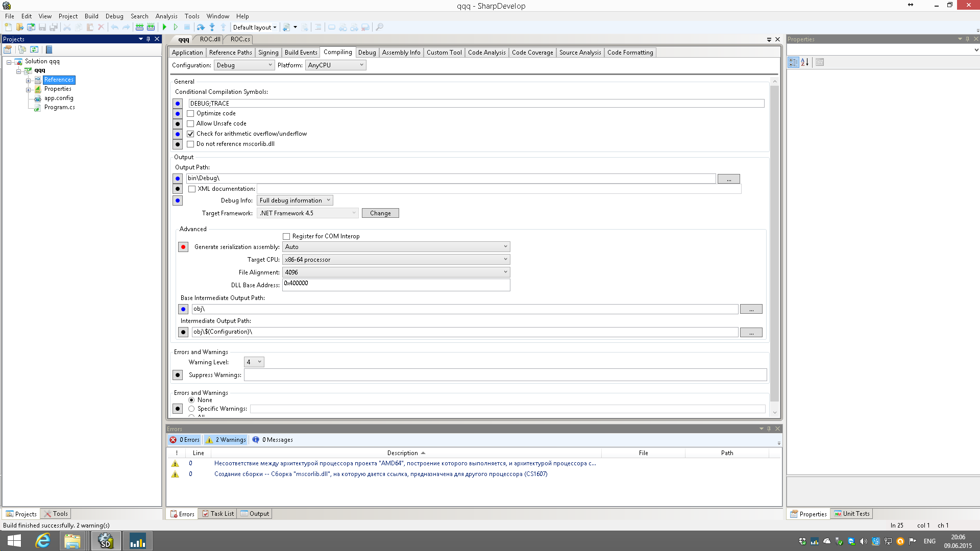Click the green Run project icon
This screenshot has width=980, height=551.
pos(164,27)
